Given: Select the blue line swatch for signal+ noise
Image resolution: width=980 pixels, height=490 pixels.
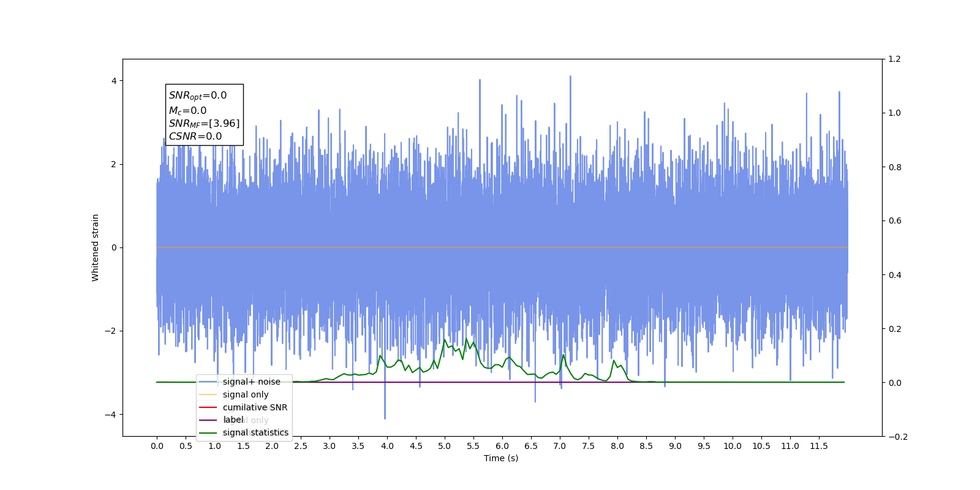Looking at the screenshot, I should [x=208, y=382].
